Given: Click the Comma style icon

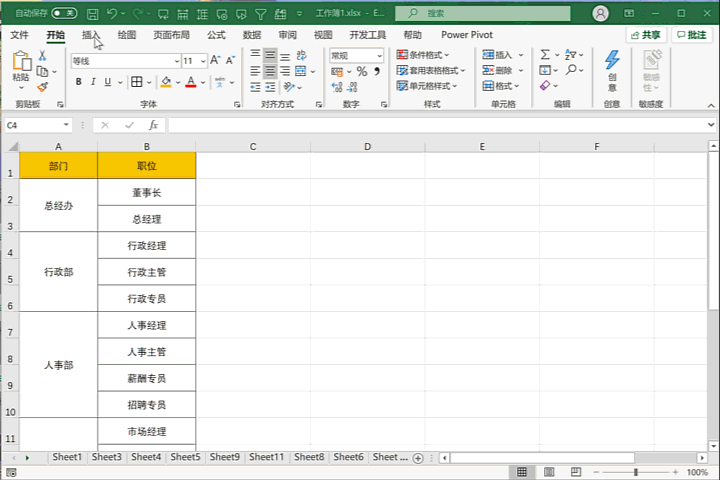Looking at the screenshot, I should [377, 72].
